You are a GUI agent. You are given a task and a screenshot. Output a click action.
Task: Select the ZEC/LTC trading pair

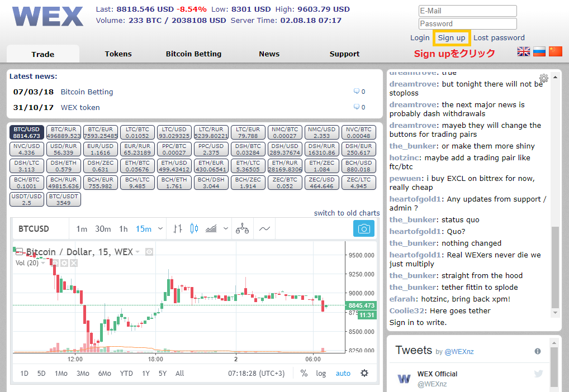[358, 183]
